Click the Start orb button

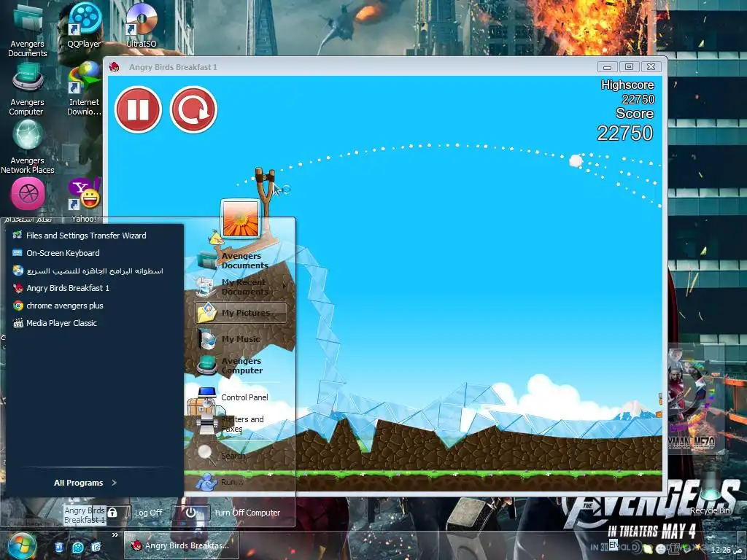pos(22,547)
